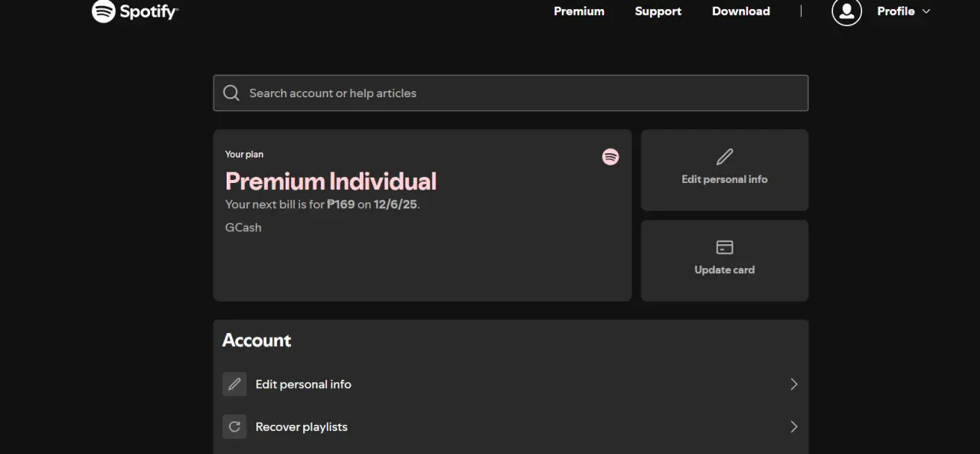Click the user avatar icon
Image resolution: width=980 pixels, height=454 pixels.
(x=847, y=11)
